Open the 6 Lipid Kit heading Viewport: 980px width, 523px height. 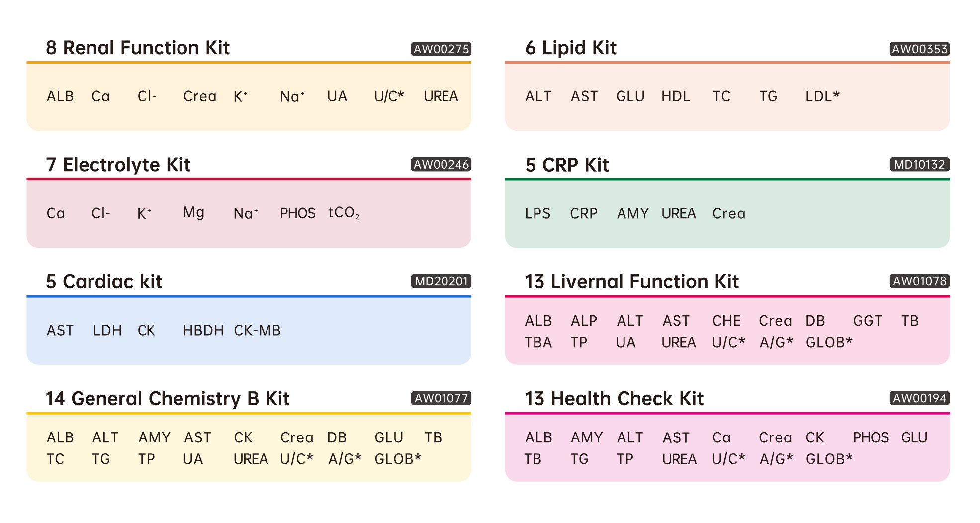tap(571, 48)
